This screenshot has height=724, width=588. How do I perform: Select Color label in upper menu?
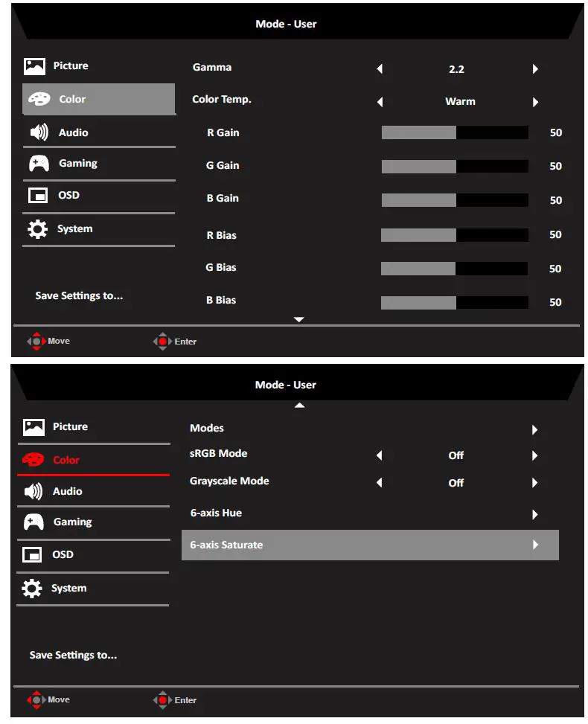coord(72,99)
